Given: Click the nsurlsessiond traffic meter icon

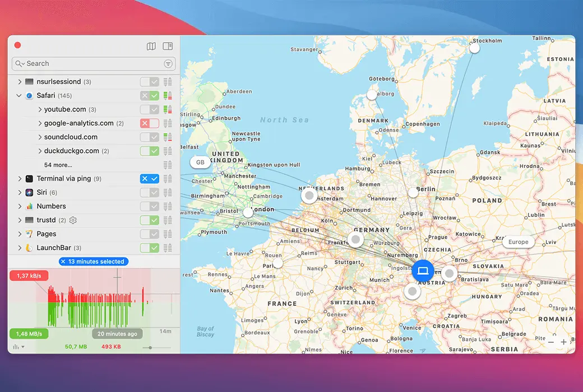Looking at the screenshot, I should 168,82.
